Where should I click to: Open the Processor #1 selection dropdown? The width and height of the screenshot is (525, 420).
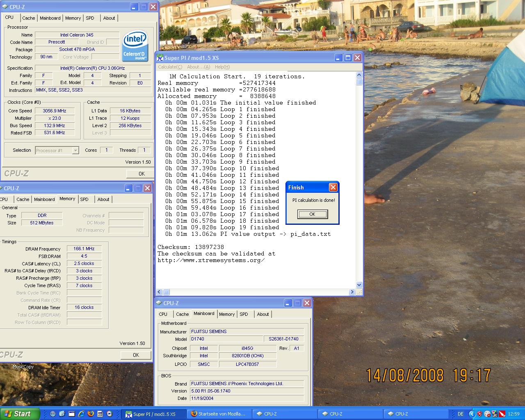click(75, 151)
